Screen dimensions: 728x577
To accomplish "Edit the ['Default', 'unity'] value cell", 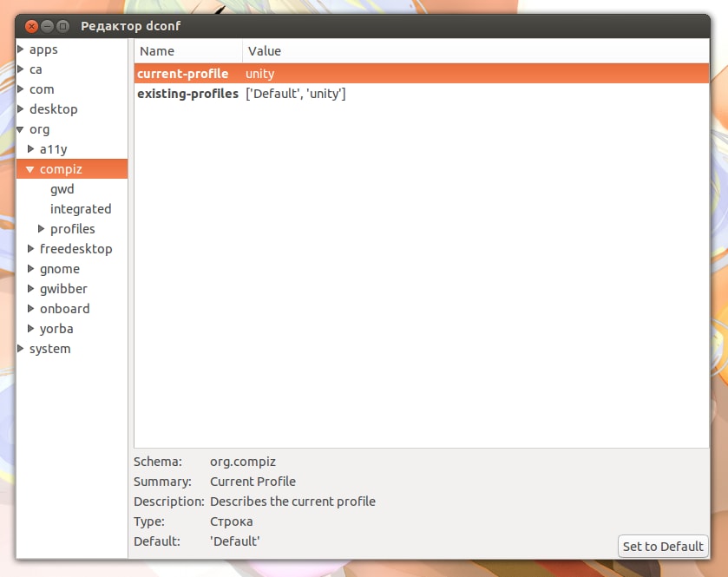I will [295, 94].
